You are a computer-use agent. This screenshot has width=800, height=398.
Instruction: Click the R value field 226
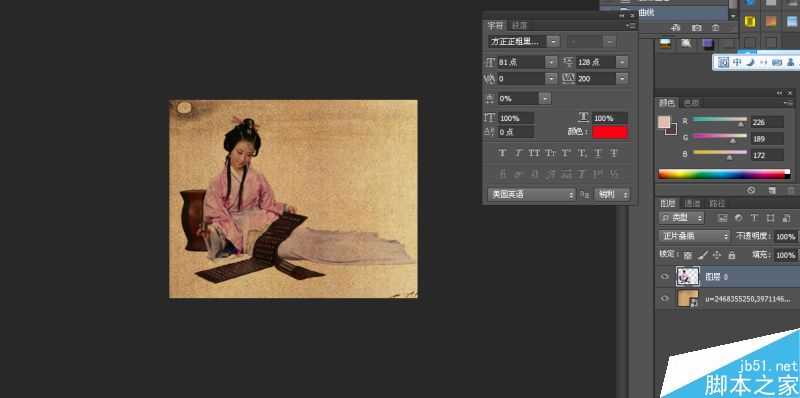tap(767, 122)
